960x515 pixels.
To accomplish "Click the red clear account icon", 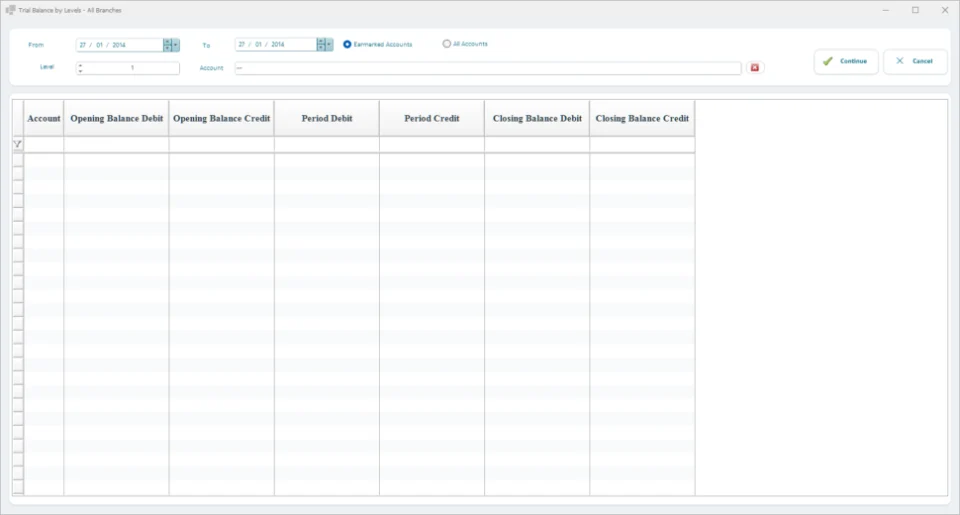I will 754,68.
